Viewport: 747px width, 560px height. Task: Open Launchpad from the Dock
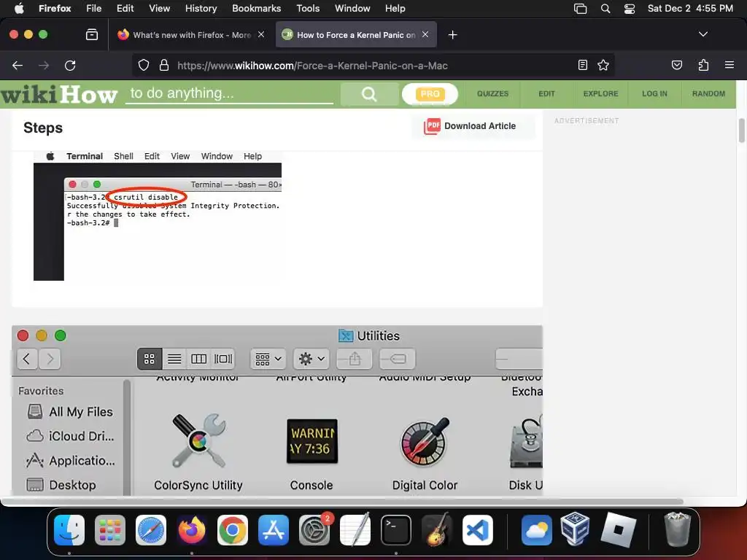[110, 530]
